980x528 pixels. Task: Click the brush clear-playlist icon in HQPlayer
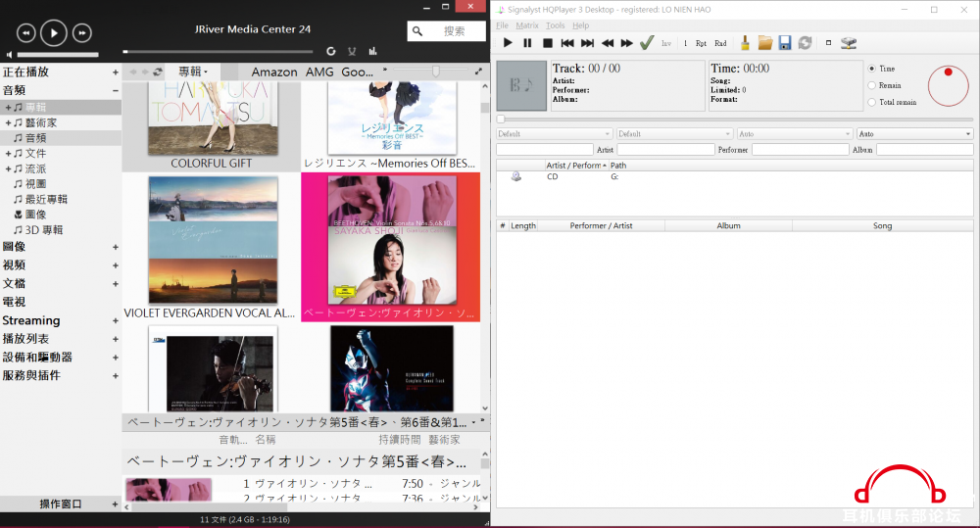point(745,42)
